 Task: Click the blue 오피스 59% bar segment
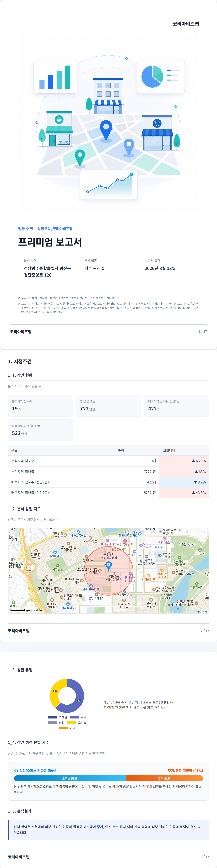coord(70,778)
